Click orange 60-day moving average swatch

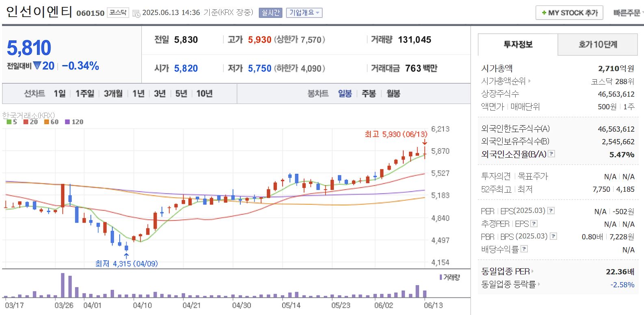[46, 122]
